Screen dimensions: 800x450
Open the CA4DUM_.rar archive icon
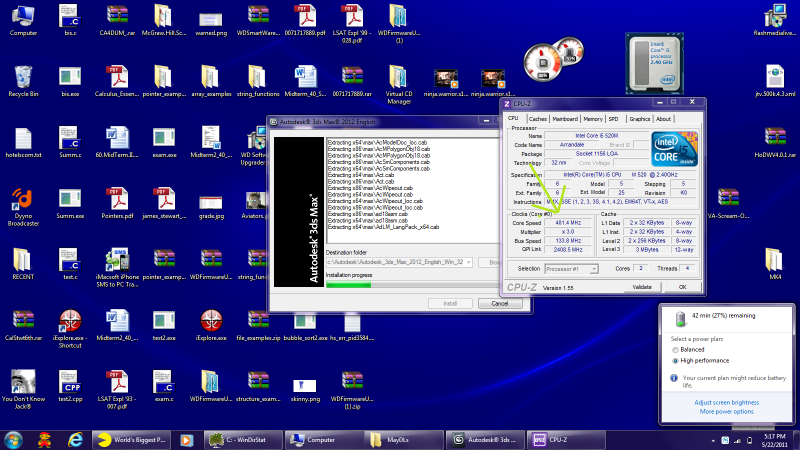pyautogui.click(x=117, y=20)
